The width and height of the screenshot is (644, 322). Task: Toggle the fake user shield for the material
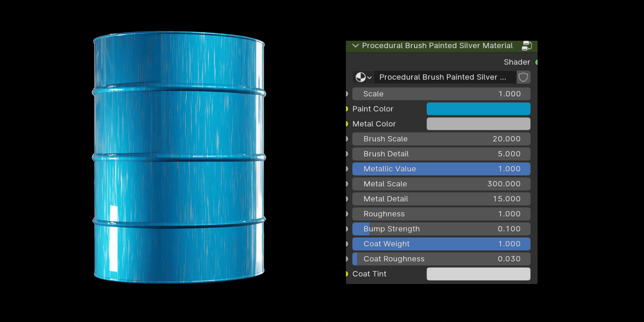(x=523, y=77)
